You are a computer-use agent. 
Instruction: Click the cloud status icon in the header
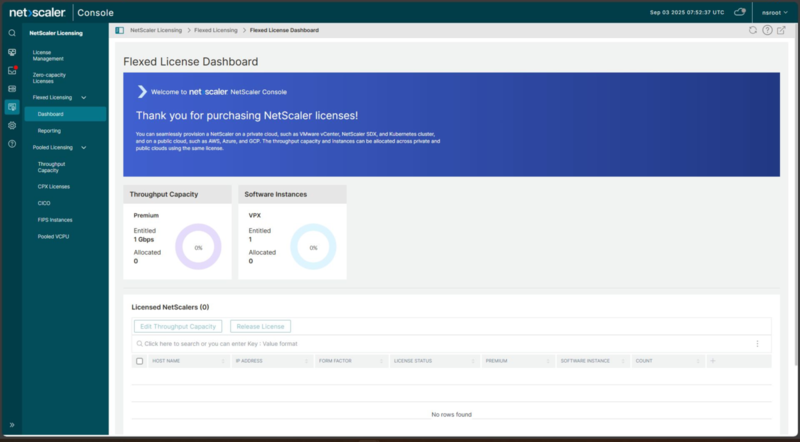coord(739,12)
